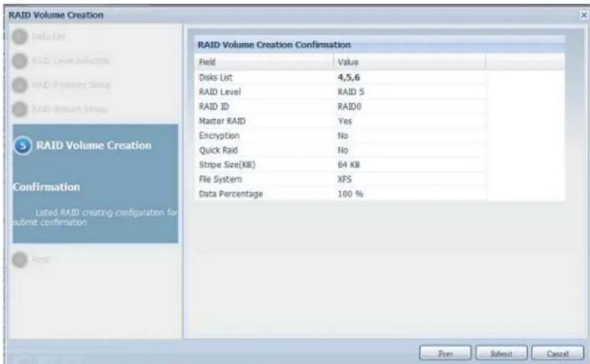The height and width of the screenshot is (364, 590).
Task: Click the Submit button
Action: [x=501, y=353]
